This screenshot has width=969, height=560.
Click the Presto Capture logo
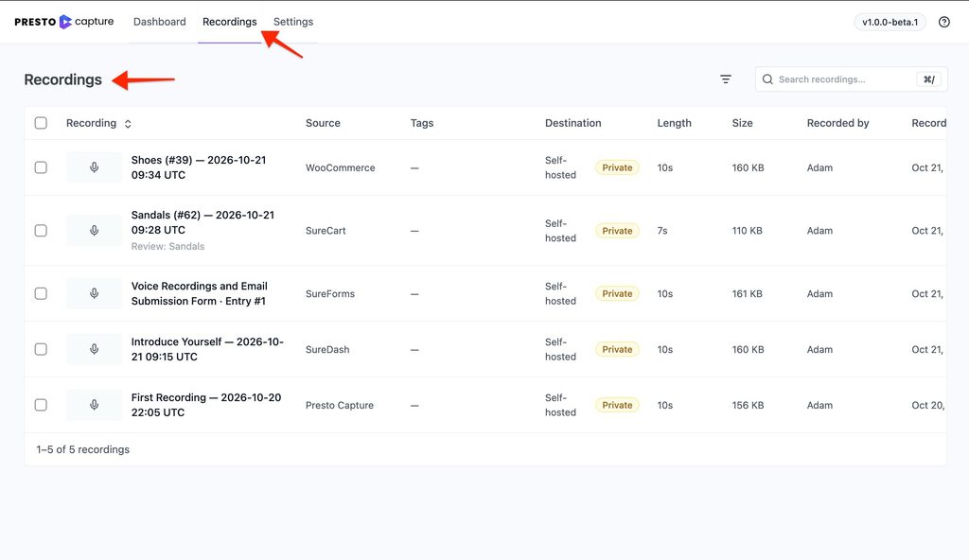(x=64, y=22)
